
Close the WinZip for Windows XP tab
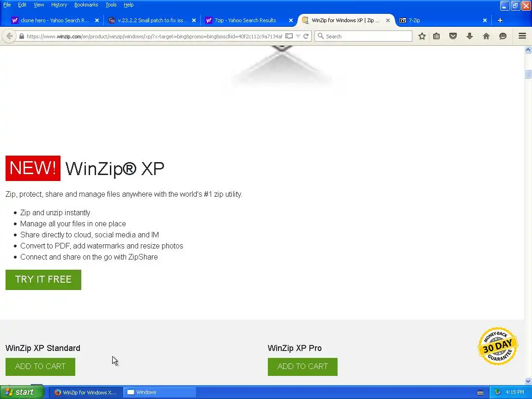[x=388, y=20]
